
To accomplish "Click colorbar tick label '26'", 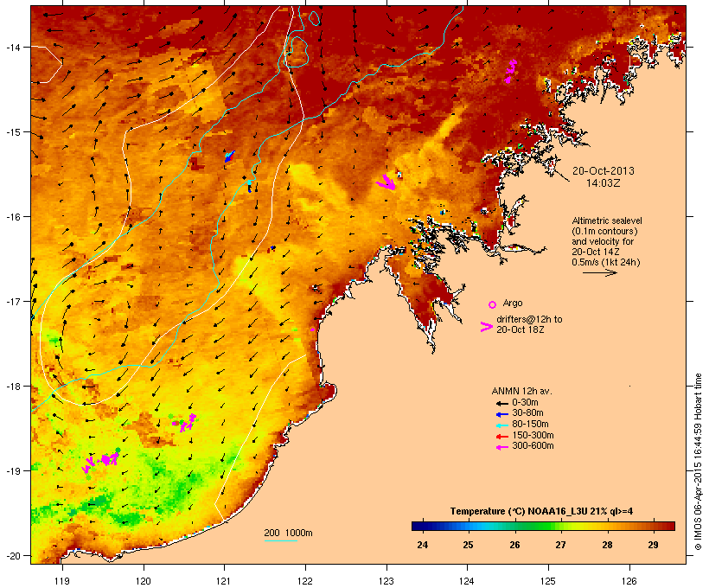I will [x=514, y=545].
